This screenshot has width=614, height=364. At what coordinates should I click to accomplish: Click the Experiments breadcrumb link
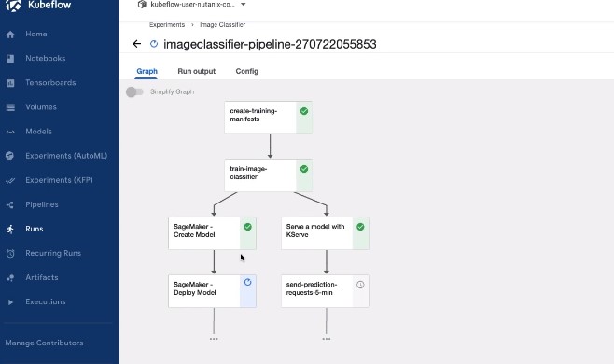[x=167, y=24]
